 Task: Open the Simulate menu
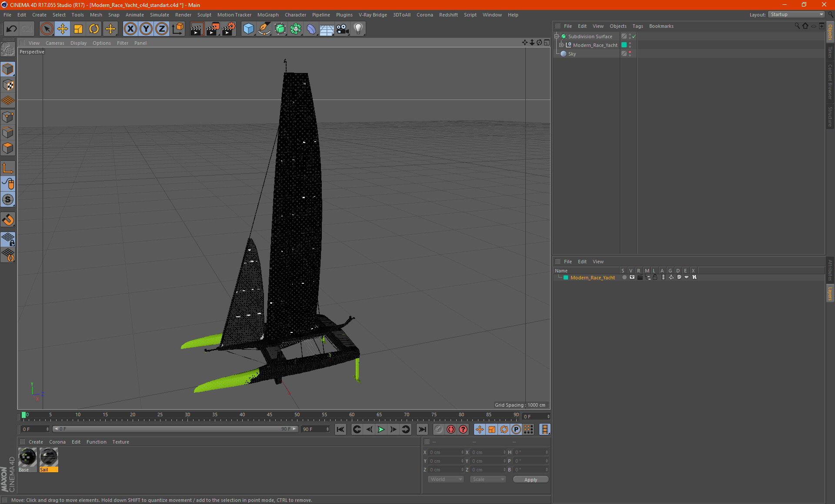[160, 15]
